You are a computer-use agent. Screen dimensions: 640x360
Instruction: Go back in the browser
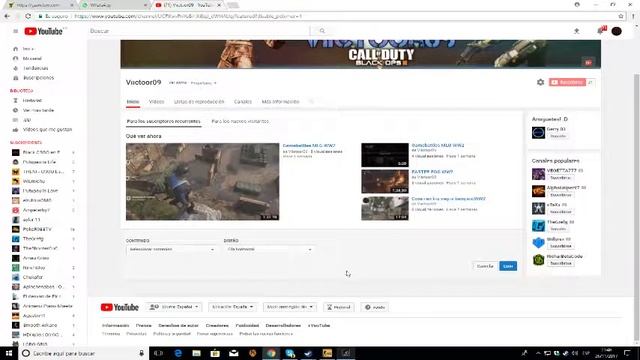tap(7, 16)
